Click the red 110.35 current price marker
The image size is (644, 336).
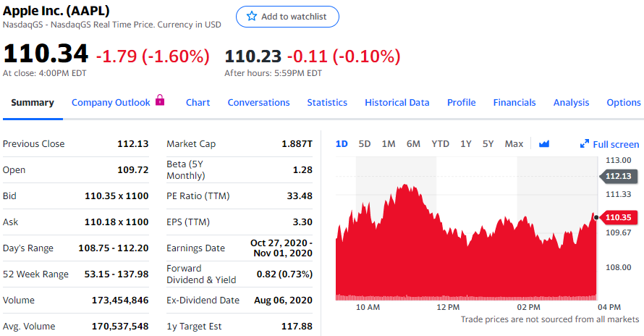(618, 217)
